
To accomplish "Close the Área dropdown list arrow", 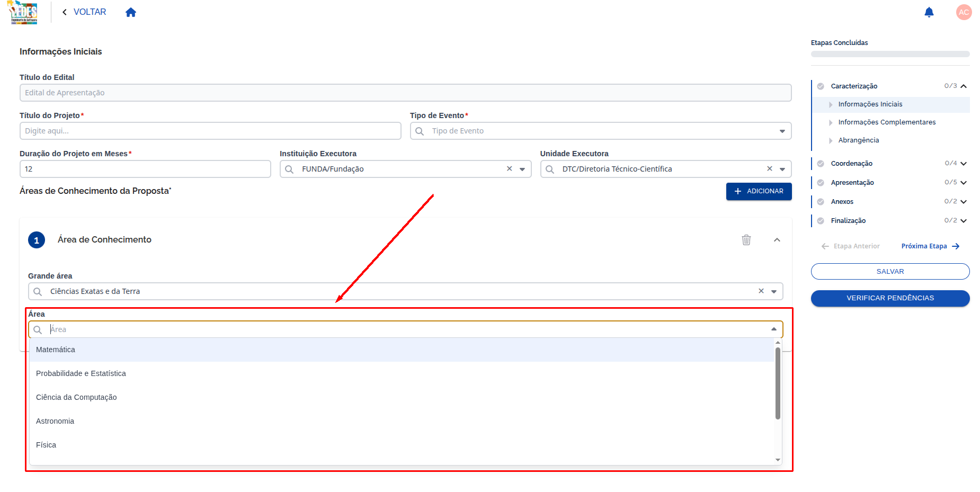I will [774, 329].
